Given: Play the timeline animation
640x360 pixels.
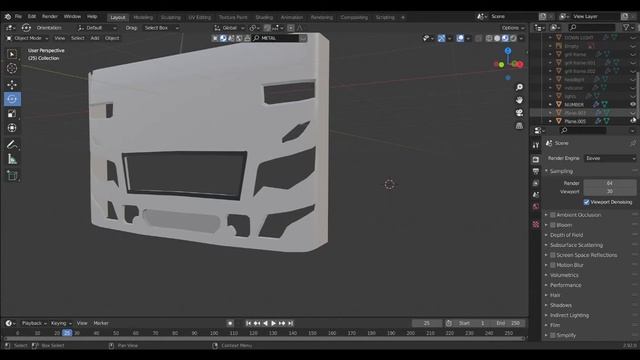Looking at the screenshot, I should pyautogui.click(x=273, y=323).
